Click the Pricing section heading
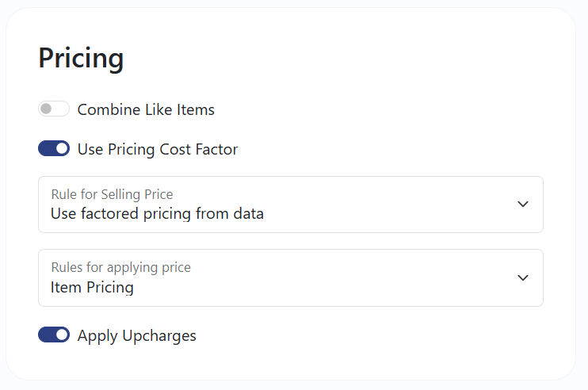The width and height of the screenshot is (588, 390). (81, 59)
